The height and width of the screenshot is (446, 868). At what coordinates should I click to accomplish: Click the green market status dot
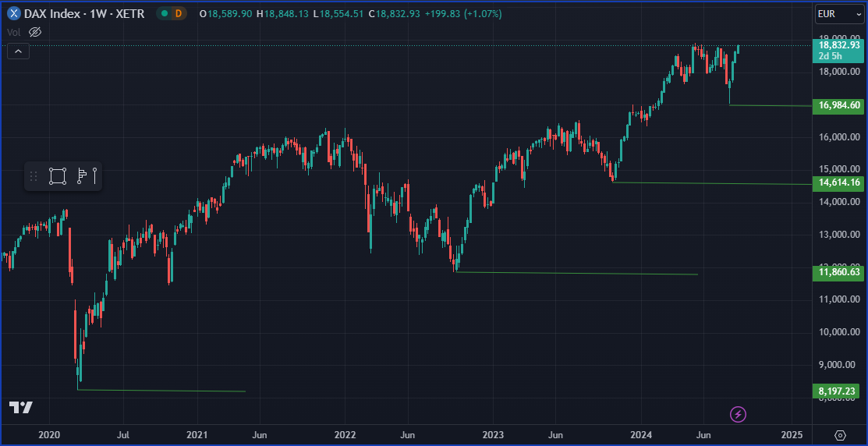tap(165, 14)
